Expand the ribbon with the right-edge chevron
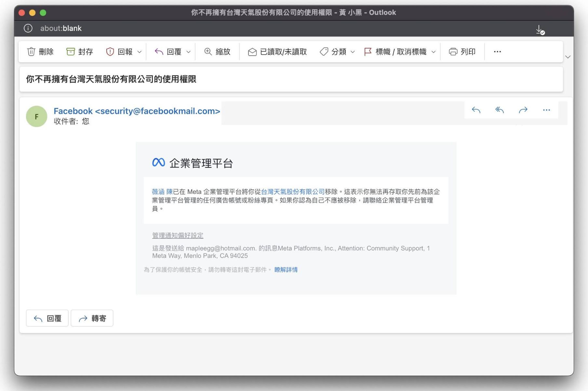The width and height of the screenshot is (588, 391). [568, 57]
